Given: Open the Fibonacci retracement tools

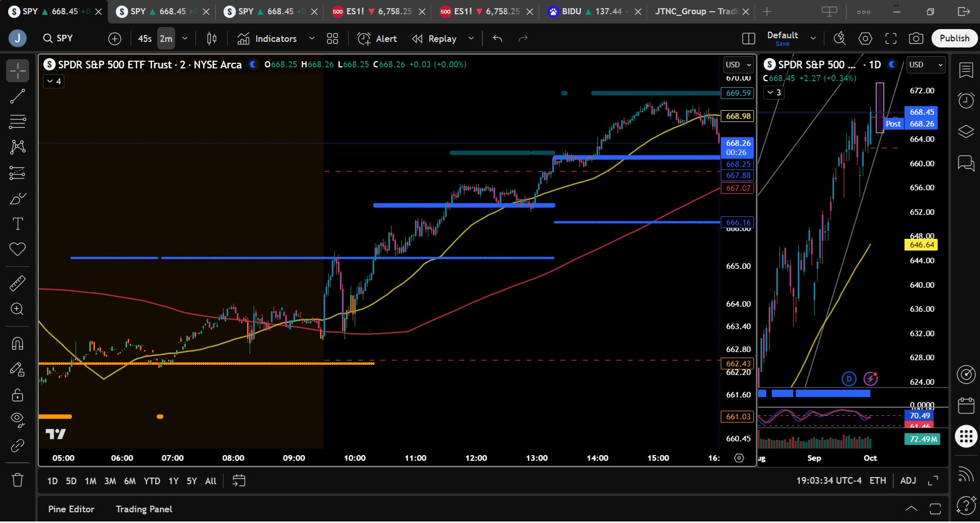Looking at the screenshot, I should pos(17,122).
